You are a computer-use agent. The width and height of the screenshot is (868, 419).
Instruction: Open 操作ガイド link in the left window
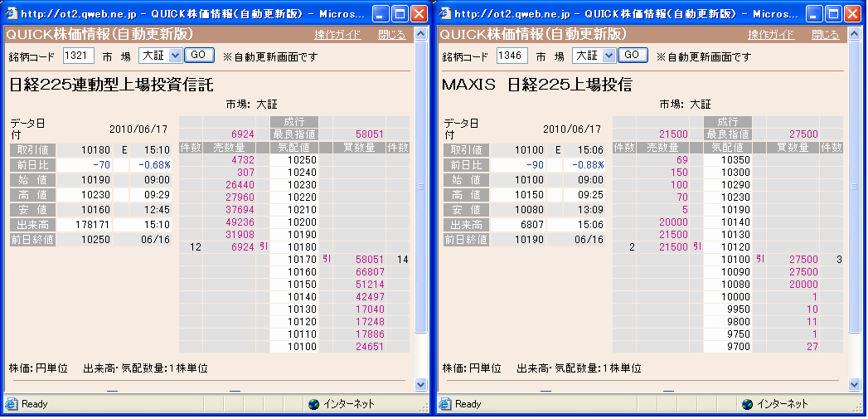[x=337, y=35]
